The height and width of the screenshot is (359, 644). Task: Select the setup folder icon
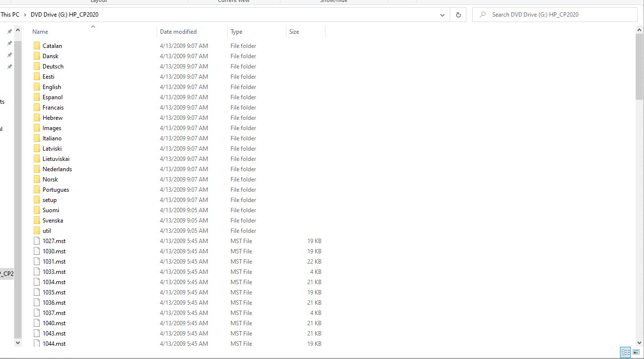(37, 200)
